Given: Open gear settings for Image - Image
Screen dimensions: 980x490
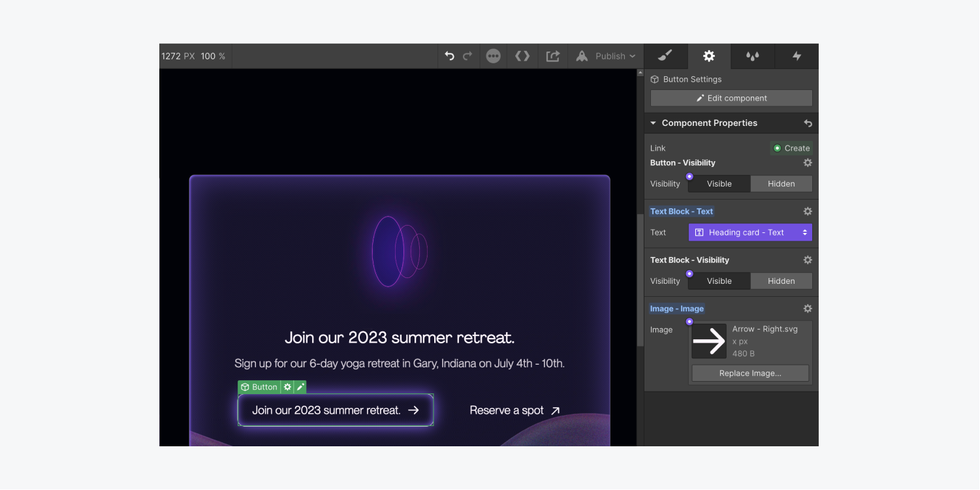Looking at the screenshot, I should [x=808, y=309].
